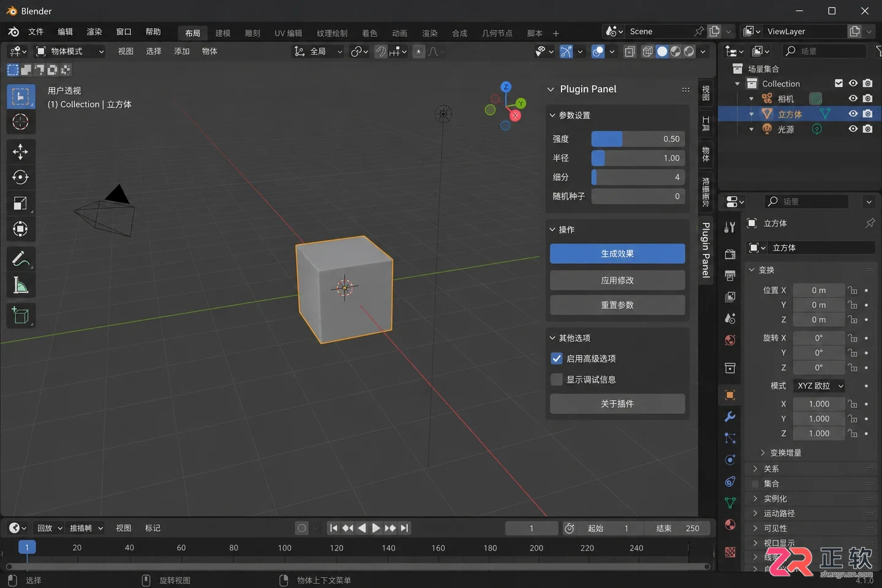Hide 立方体 in the viewport
This screenshot has height=588, width=882.
(853, 114)
